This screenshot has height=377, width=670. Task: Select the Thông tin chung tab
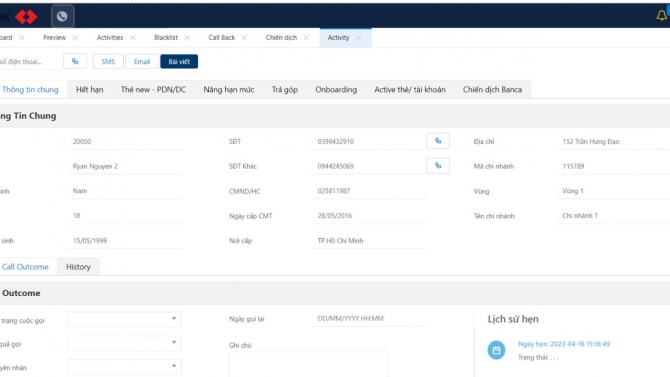30,89
